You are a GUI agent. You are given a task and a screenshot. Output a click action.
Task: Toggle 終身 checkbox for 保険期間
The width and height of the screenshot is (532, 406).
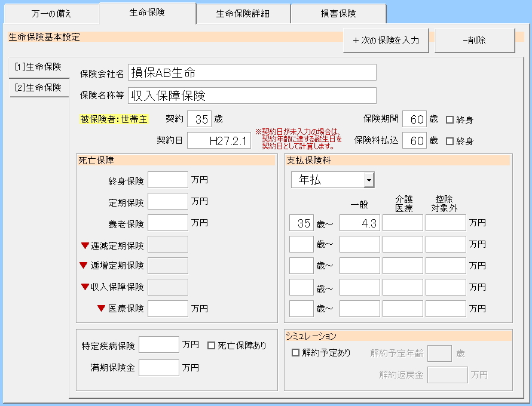[x=450, y=119]
